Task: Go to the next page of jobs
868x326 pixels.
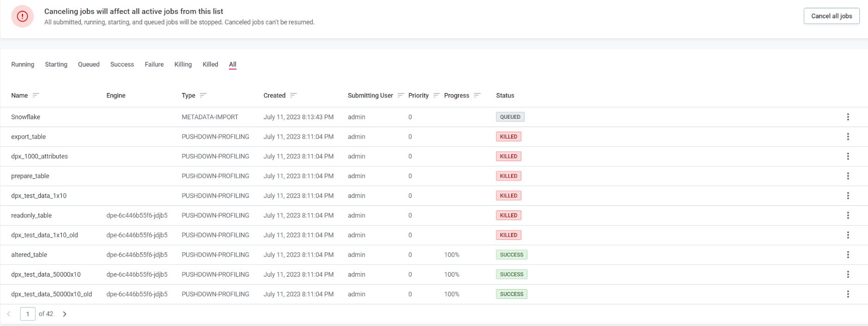Action: point(65,314)
